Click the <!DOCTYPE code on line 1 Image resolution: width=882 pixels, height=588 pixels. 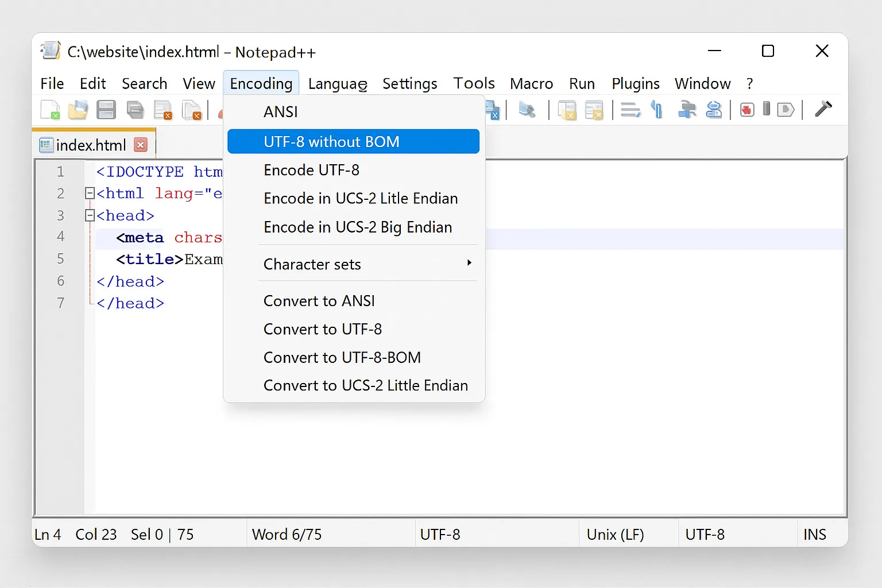pos(140,172)
